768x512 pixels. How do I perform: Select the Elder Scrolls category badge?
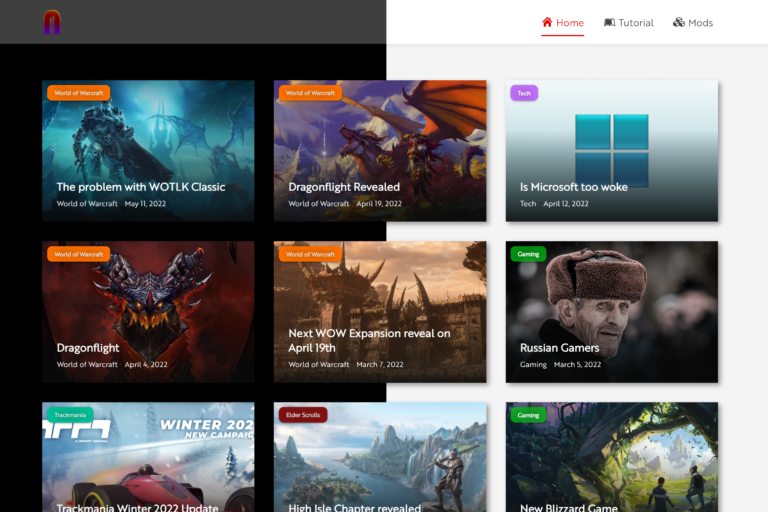tap(303, 414)
